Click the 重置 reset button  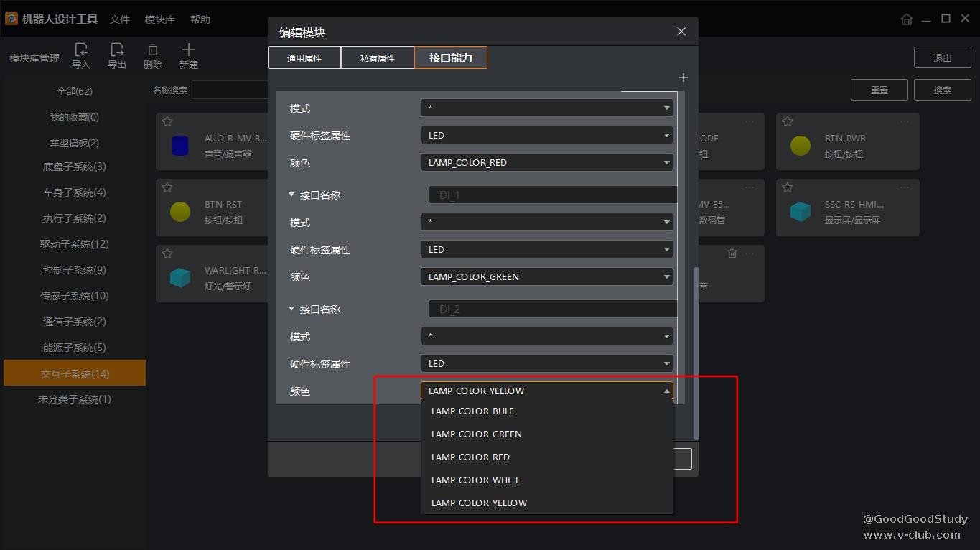(879, 90)
